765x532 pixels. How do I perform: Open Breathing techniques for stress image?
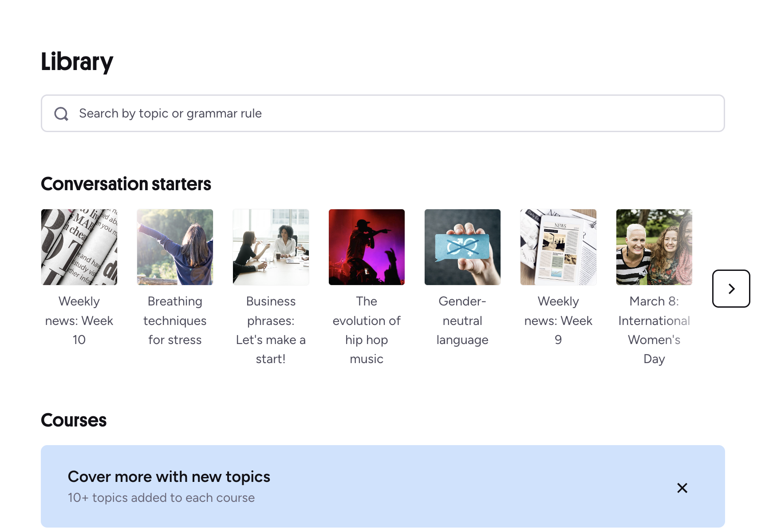[x=175, y=247]
